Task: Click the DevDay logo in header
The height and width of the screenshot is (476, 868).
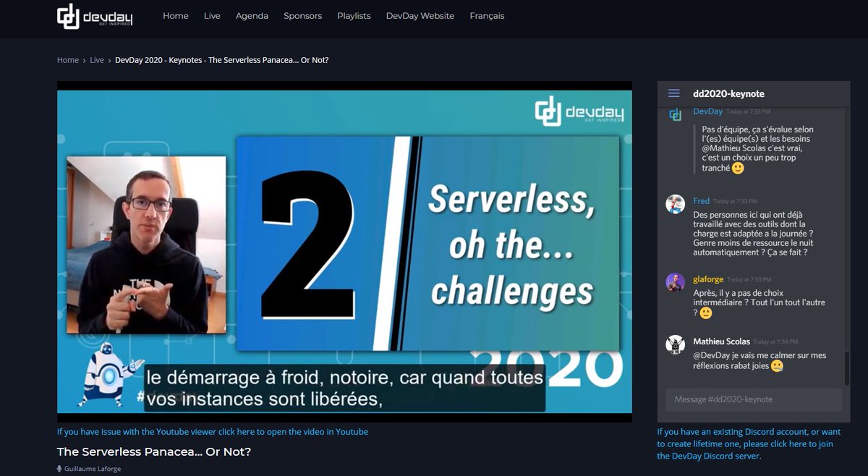Action: point(95,17)
